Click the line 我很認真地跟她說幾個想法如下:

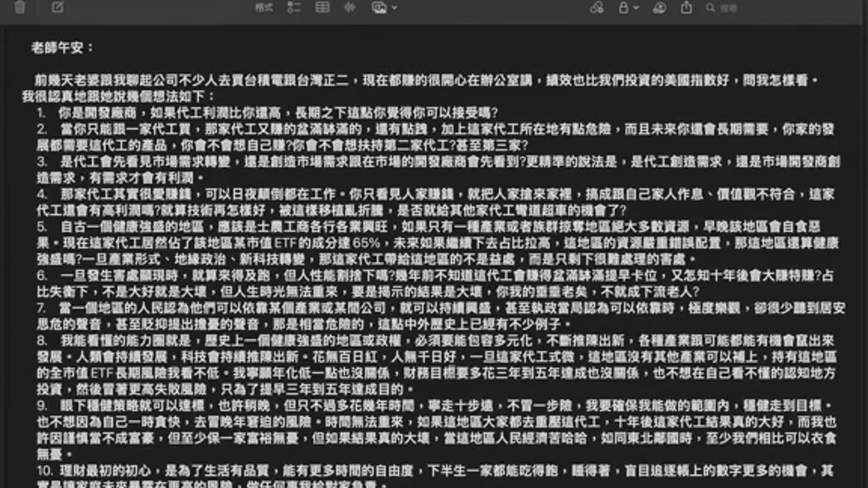(119, 96)
